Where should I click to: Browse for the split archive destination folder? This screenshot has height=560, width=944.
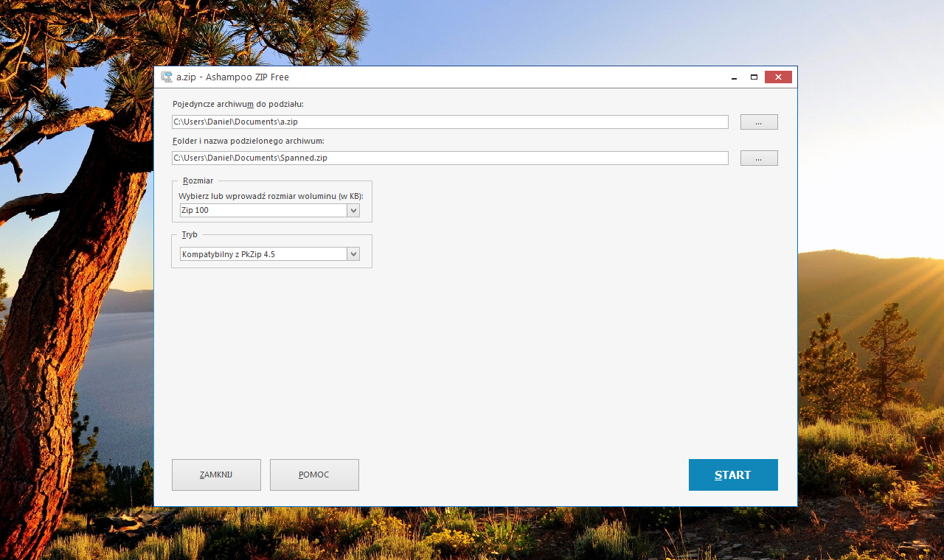click(759, 158)
